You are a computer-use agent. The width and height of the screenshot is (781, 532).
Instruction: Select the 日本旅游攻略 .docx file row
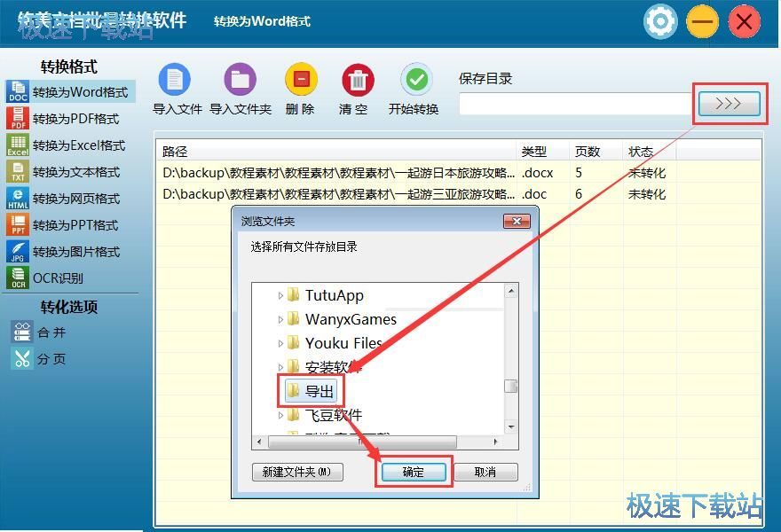point(459,173)
